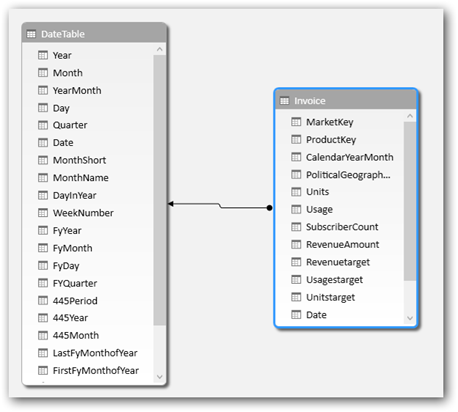The image size is (458, 412).
Task: Click the column icon beside Usagestarget
Action: pos(296,279)
